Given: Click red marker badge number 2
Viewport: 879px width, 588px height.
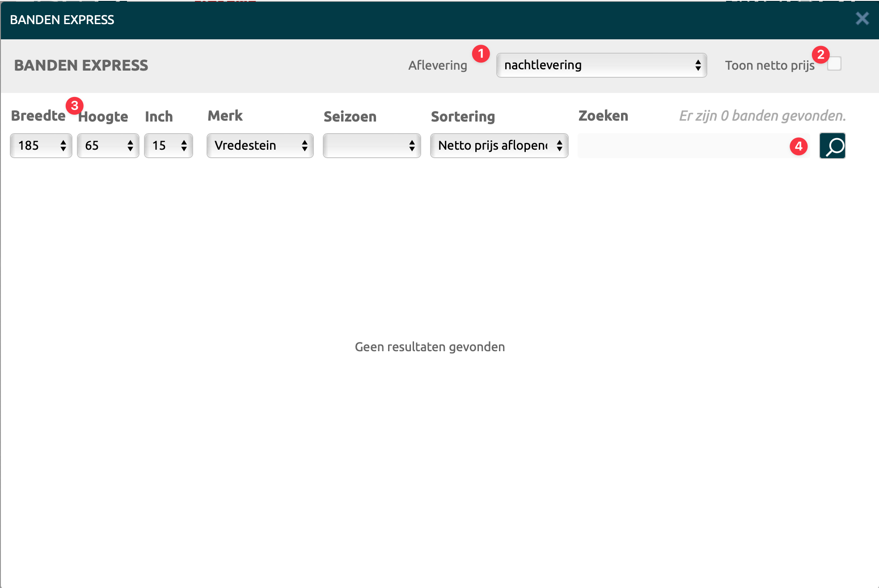Looking at the screenshot, I should (x=820, y=55).
